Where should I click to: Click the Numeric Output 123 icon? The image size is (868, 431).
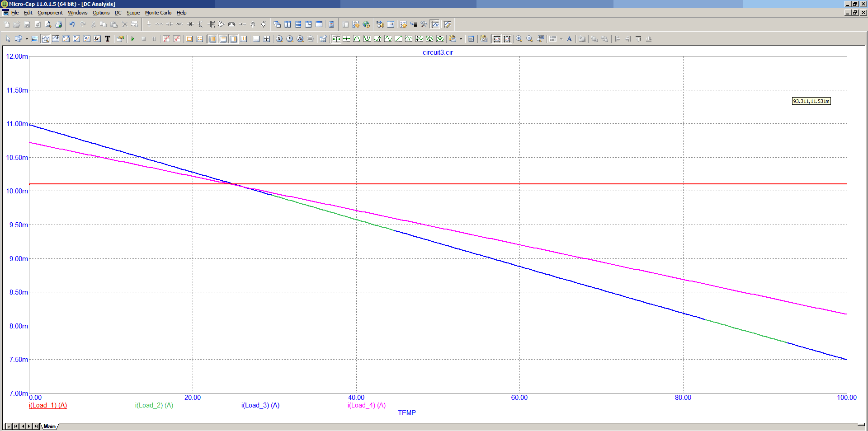pyautogui.click(x=484, y=39)
